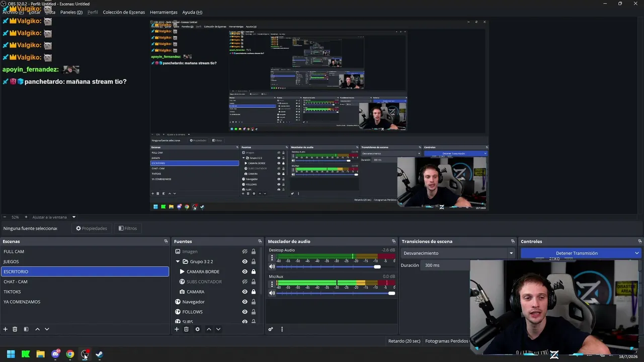The width and height of the screenshot is (644, 362).
Task: Open the Herramientas menu
Action: (164, 12)
